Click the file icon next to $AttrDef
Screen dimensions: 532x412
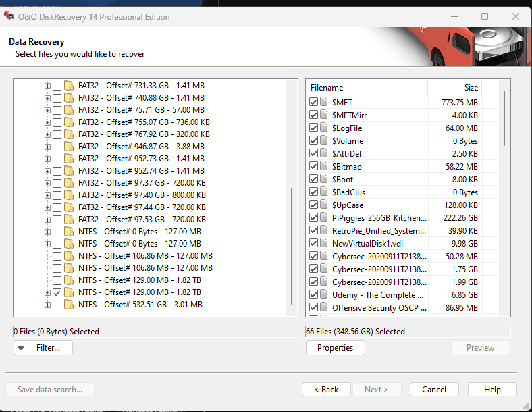324,153
